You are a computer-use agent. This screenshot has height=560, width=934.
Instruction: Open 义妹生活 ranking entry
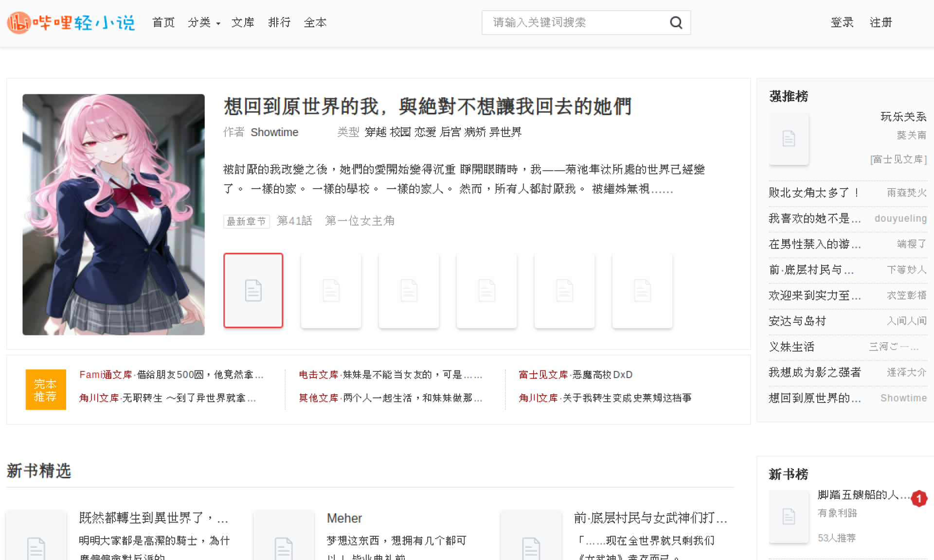click(x=791, y=347)
